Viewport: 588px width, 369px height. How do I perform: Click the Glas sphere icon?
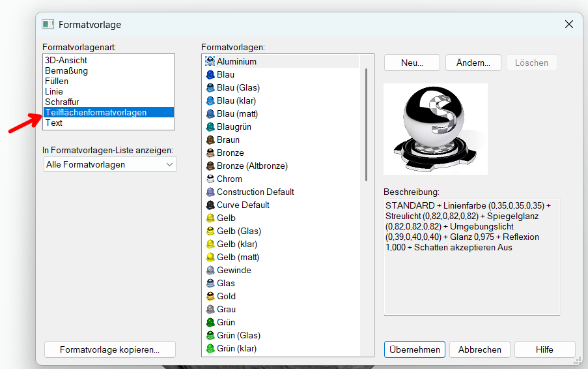pyautogui.click(x=210, y=283)
